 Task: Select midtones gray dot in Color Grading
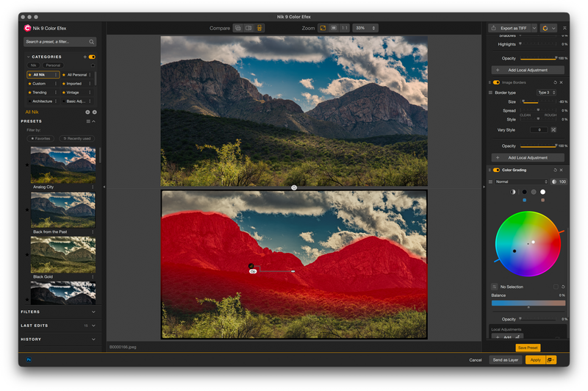(x=534, y=192)
